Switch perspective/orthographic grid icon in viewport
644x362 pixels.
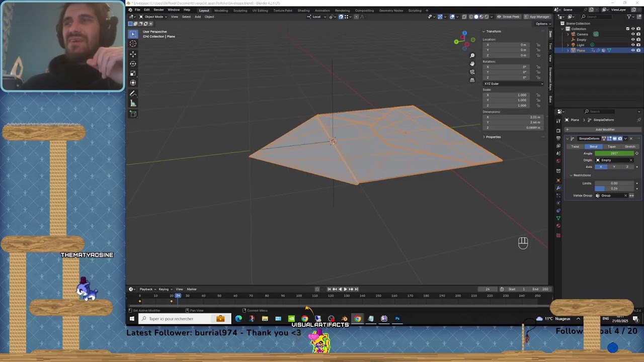tap(472, 80)
